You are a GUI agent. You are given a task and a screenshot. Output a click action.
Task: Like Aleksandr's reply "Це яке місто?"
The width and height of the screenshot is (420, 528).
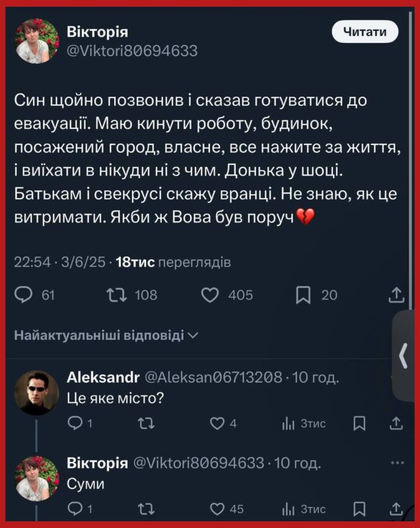point(217,423)
